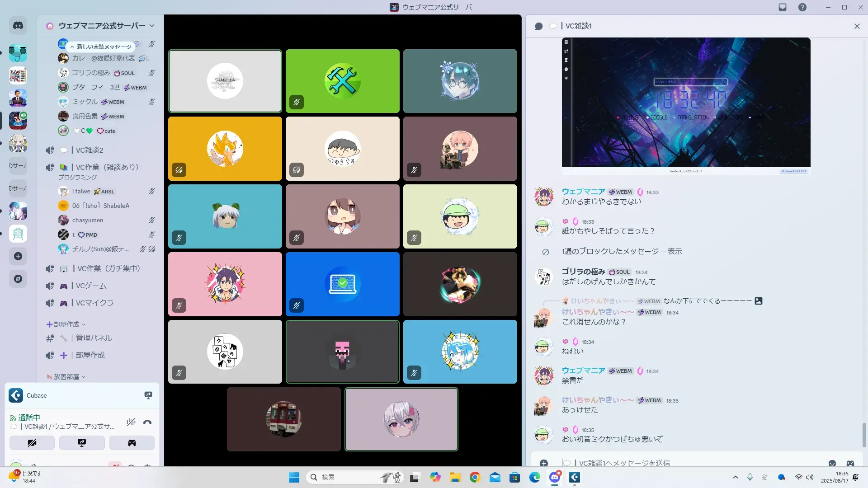The height and width of the screenshot is (488, 868).
Task: Toggle the camera on in voice panel
Action: tap(32, 443)
